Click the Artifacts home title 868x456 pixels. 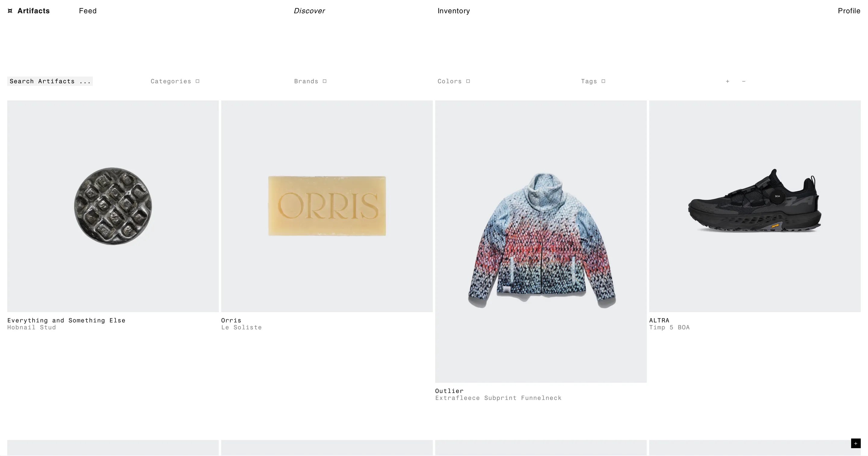pyautogui.click(x=33, y=11)
